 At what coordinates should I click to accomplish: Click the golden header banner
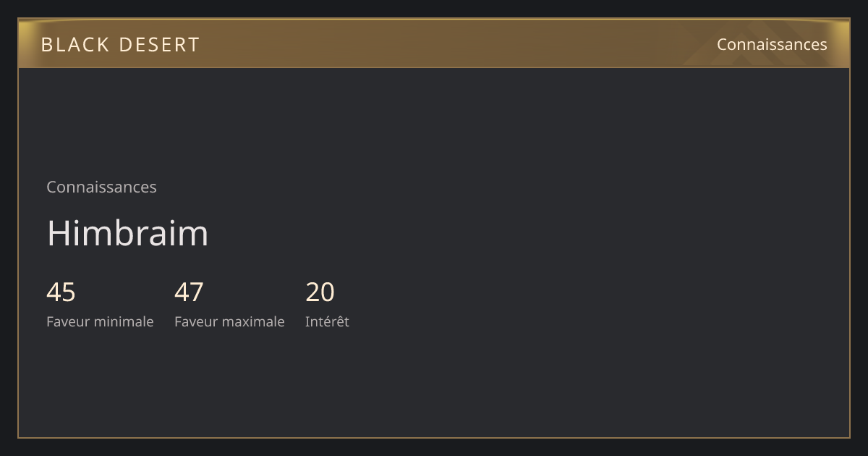click(434, 43)
